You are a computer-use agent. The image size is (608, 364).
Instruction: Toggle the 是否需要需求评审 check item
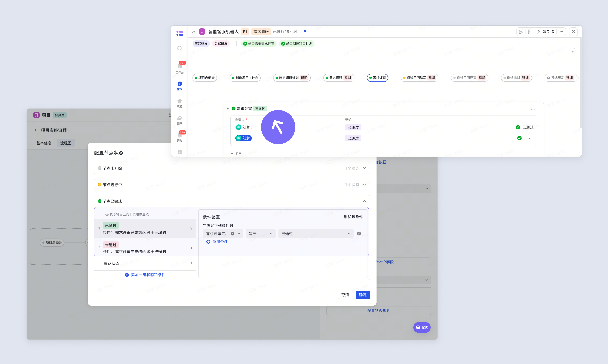(259, 44)
